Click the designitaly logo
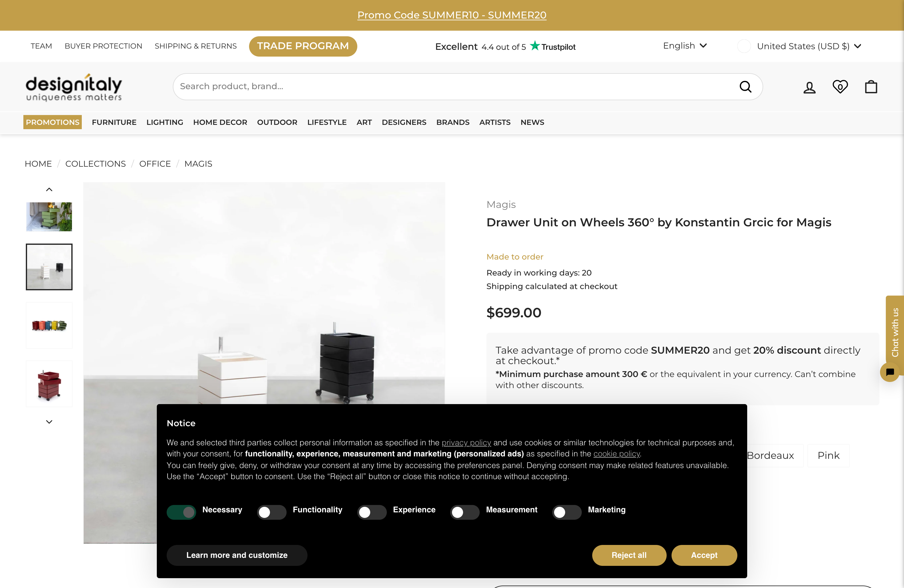Viewport: 904px width, 588px height. [74, 87]
